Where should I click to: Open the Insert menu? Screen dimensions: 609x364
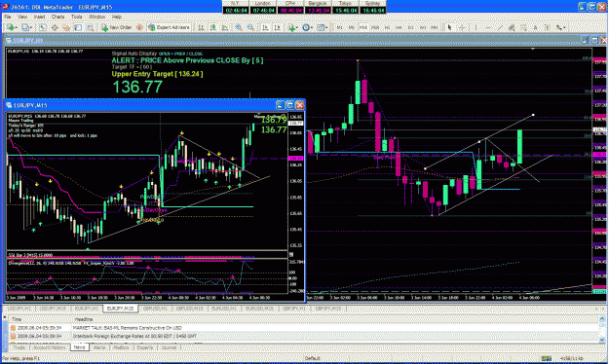pyautogui.click(x=39, y=17)
